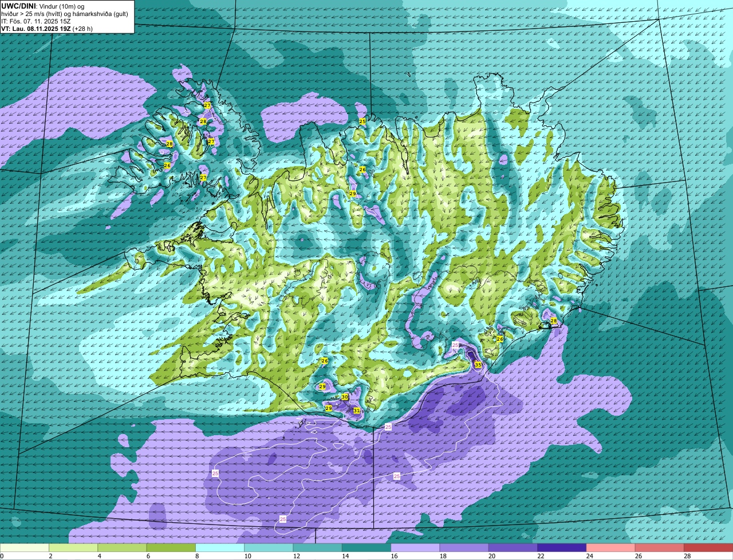Click the legend tick label '18'
The width and height of the screenshot is (733, 560).
442,556
